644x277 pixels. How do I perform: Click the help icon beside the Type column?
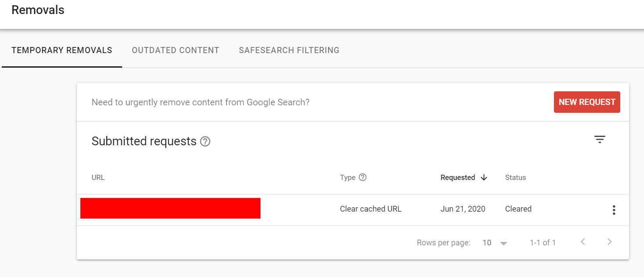click(x=363, y=177)
